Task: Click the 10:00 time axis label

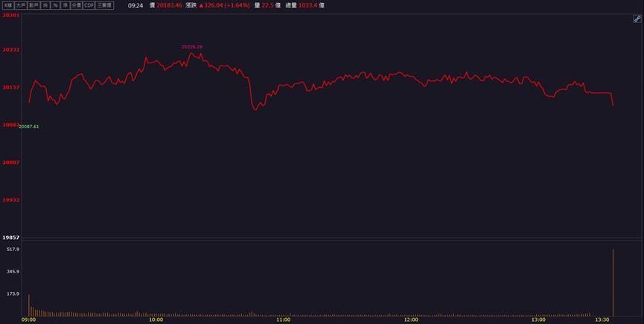Action: pyautogui.click(x=156, y=320)
